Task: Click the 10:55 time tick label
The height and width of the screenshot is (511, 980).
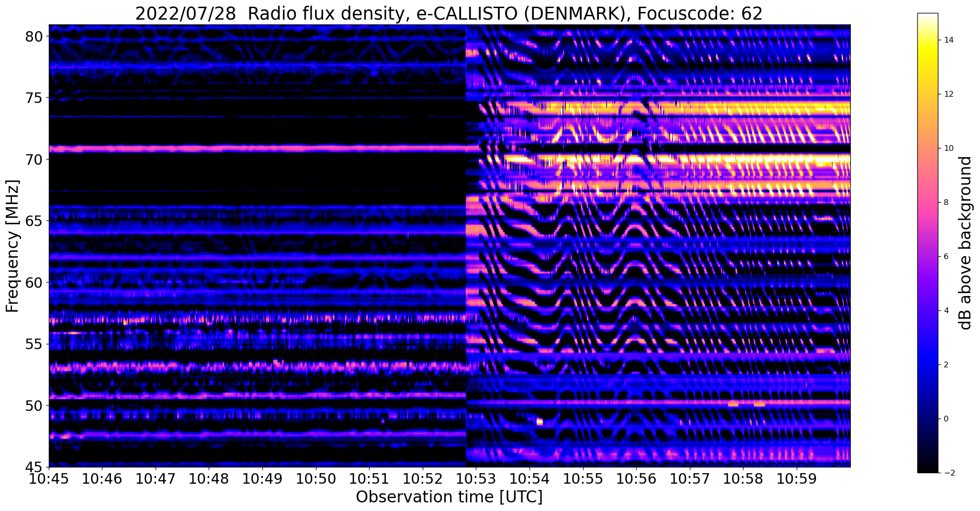Action: click(583, 478)
